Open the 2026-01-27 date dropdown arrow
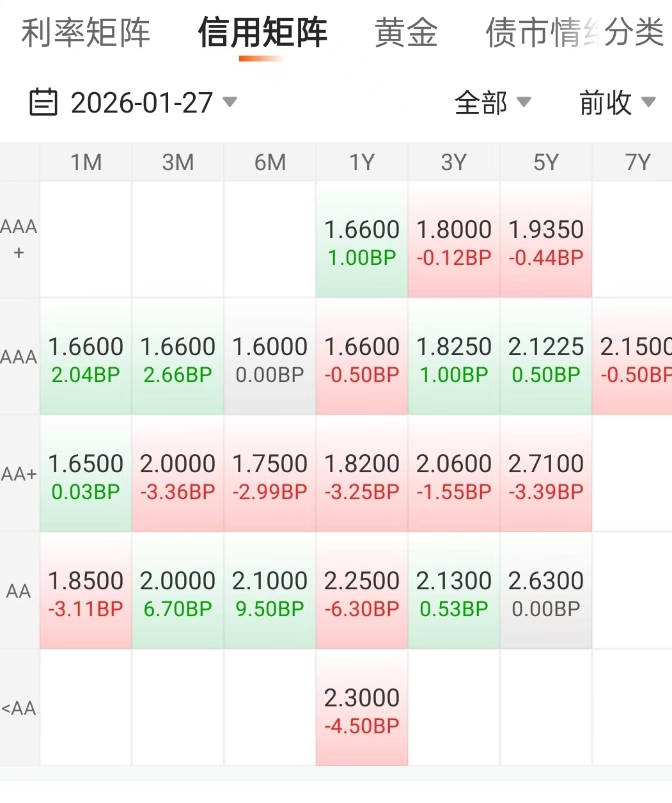Image resolution: width=672 pixels, height=803 pixels. [x=230, y=102]
